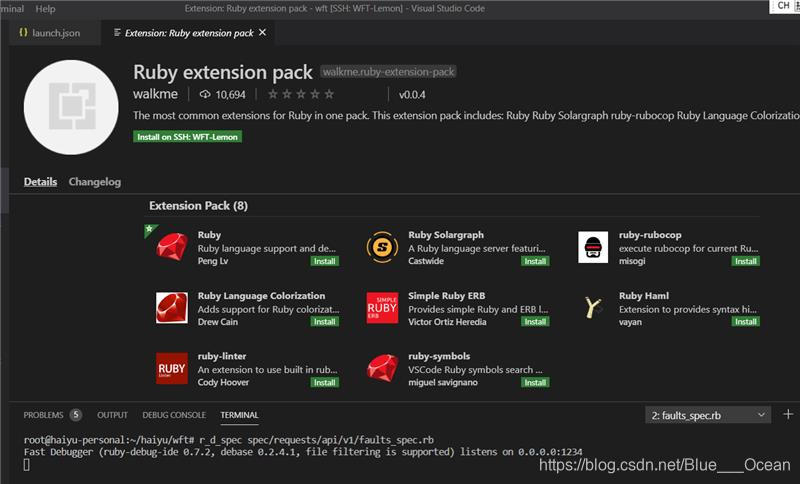
Task: Click the Ruby Solargraph icon
Action: click(382, 247)
